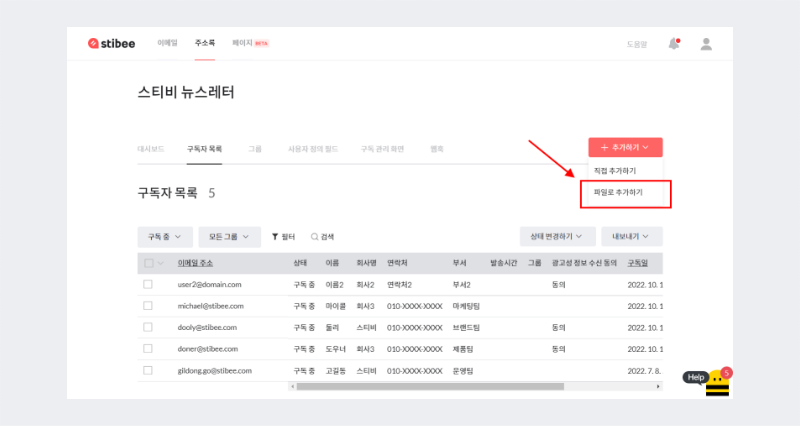Viewport: 800px width, 426px height.
Task: Expand the 상태 변경하기 dropdown
Action: coord(557,237)
